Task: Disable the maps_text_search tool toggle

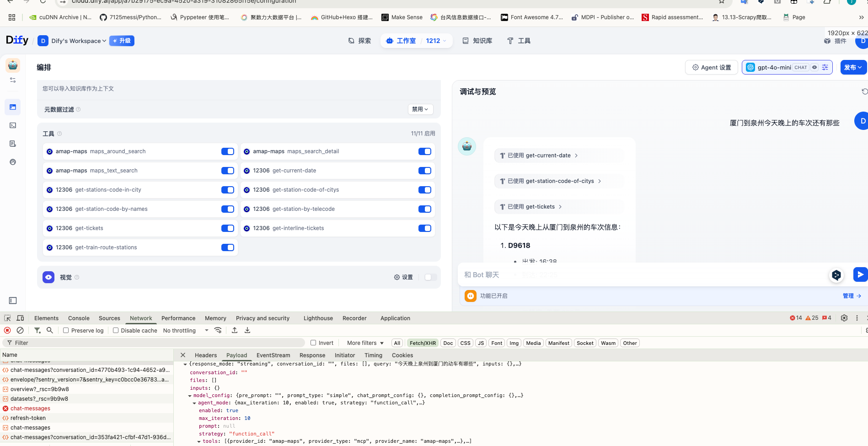Action: (x=228, y=171)
